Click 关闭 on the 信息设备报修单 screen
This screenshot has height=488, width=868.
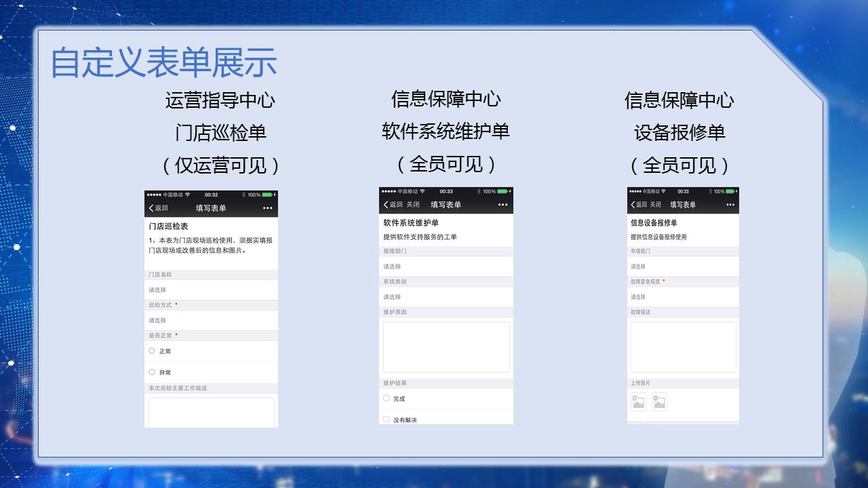[656, 205]
